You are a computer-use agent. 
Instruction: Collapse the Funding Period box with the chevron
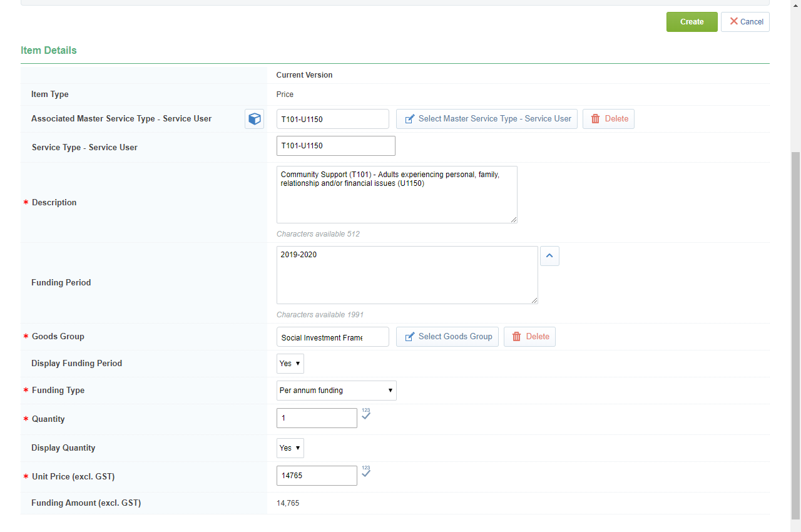coord(549,256)
